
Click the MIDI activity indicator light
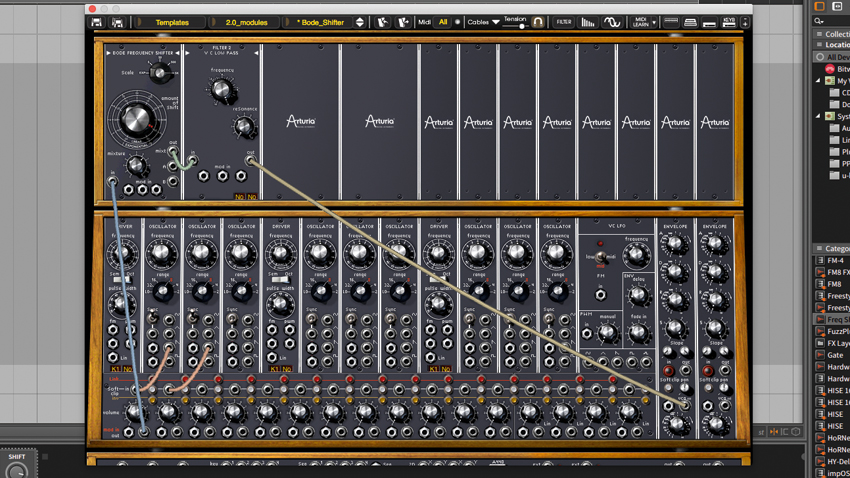pyautogui.click(x=457, y=22)
